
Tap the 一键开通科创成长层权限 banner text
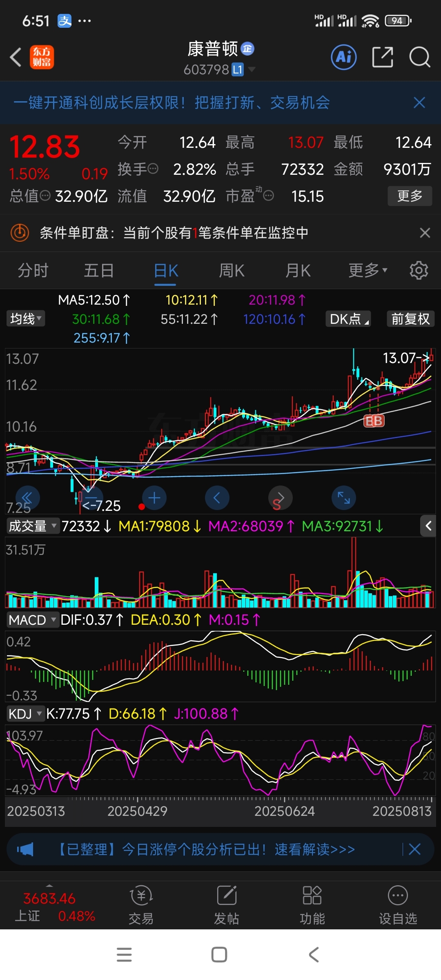(x=171, y=102)
